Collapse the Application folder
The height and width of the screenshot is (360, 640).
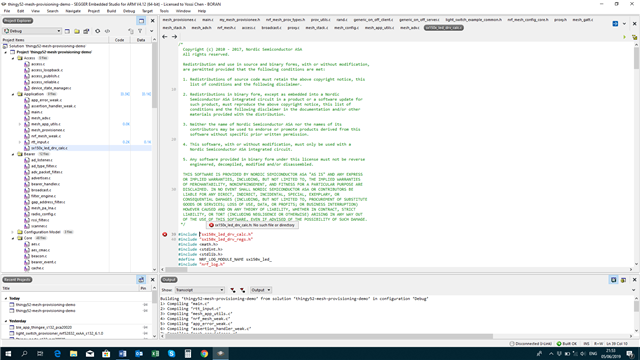pos(13,94)
